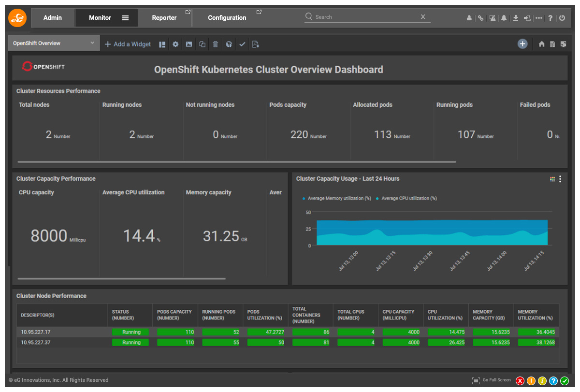Screen dimensions: 580x392
Task: Go to the home icon in the dashboard toolbar
Action: coord(541,44)
